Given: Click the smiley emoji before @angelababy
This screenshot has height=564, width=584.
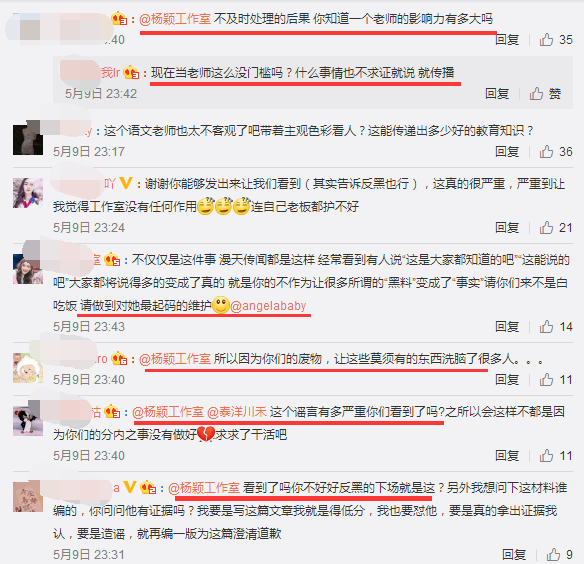Looking at the screenshot, I should click(221, 305).
